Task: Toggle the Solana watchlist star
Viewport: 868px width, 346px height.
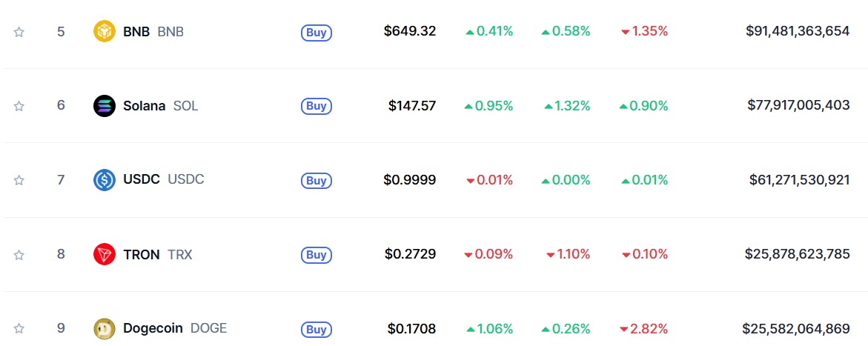Action: tap(19, 106)
